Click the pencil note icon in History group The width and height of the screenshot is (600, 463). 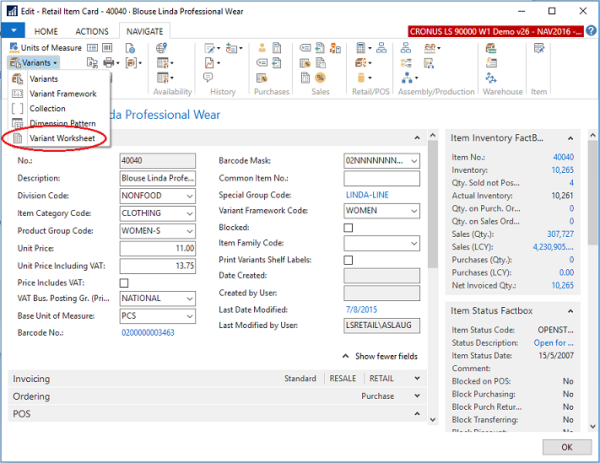210,48
